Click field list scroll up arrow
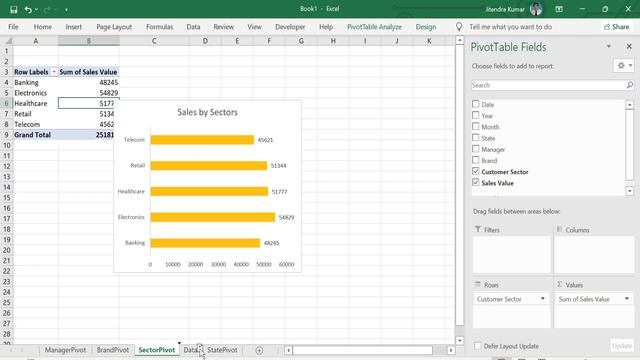Image resolution: width=640 pixels, height=360 pixels. [630, 105]
